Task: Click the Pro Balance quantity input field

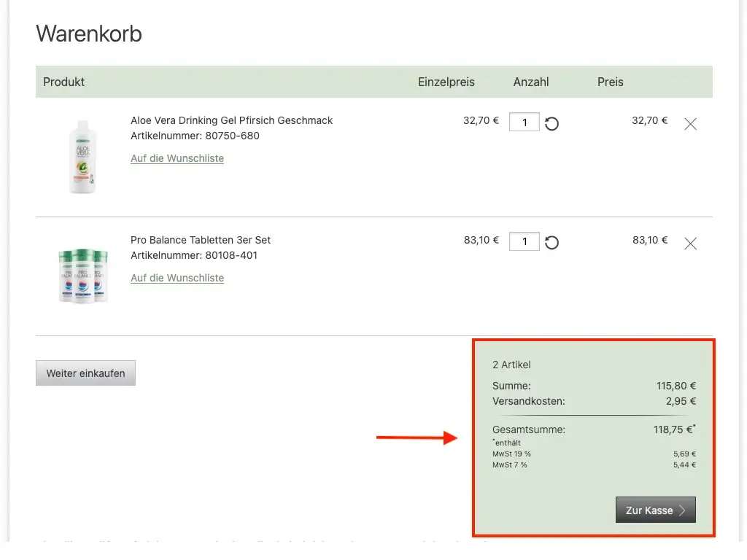Action: click(x=524, y=241)
